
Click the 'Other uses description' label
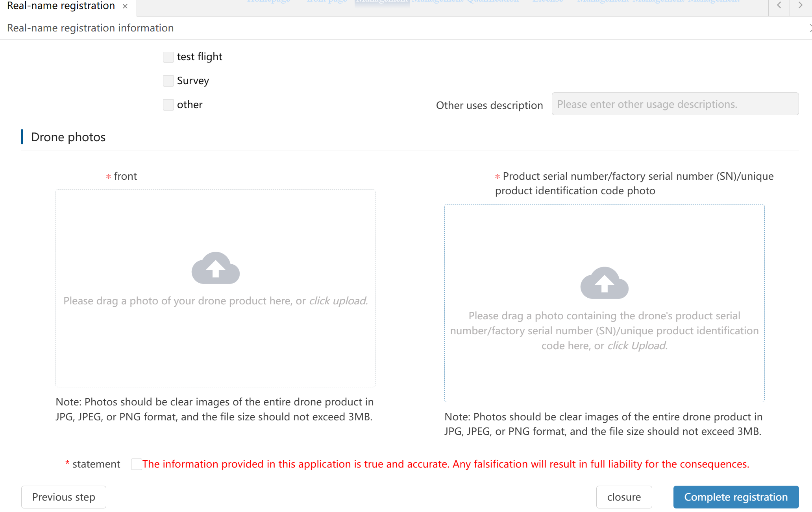(x=489, y=105)
